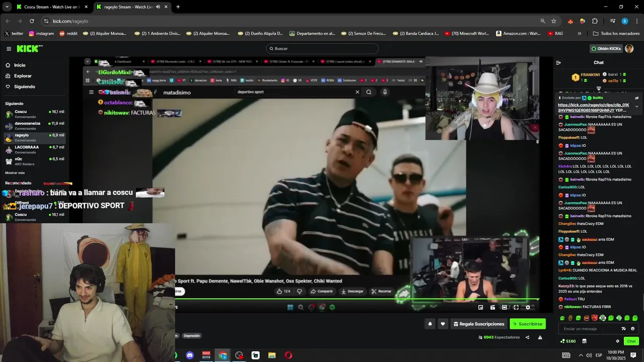Click Regala Suscripciones button
The width and height of the screenshot is (644, 362).
[x=479, y=324]
